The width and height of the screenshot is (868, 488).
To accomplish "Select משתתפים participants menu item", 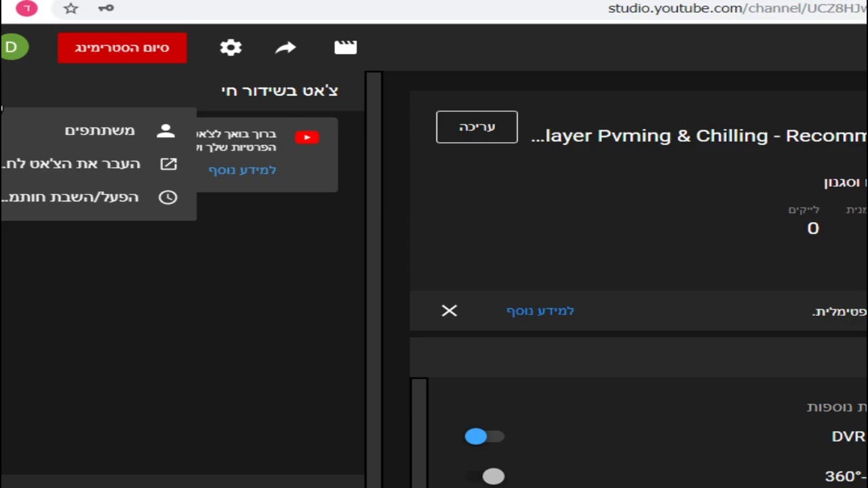I will [x=98, y=131].
